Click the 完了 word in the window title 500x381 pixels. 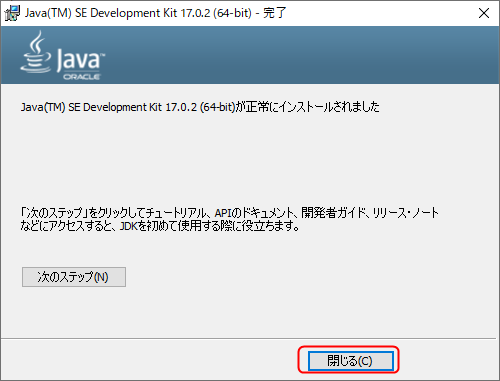(275, 13)
